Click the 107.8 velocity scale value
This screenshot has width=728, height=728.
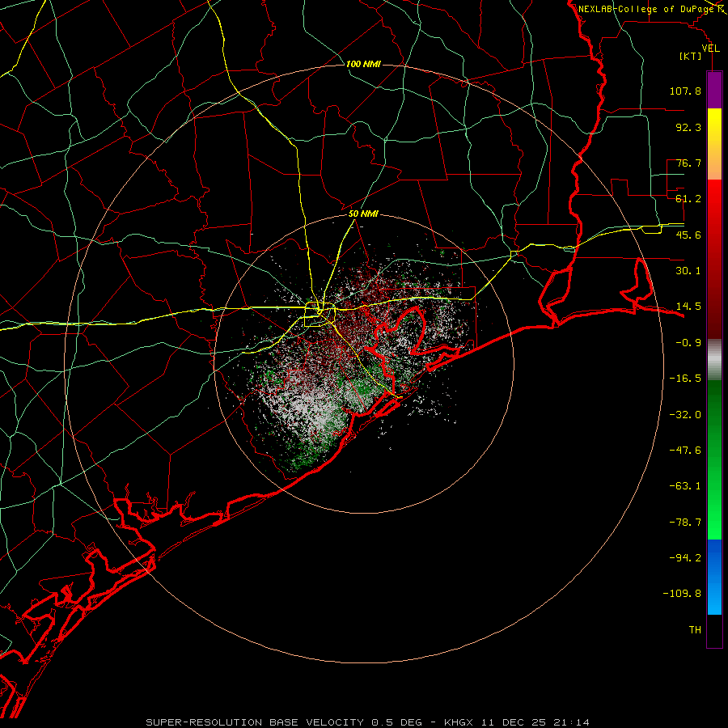click(x=685, y=91)
